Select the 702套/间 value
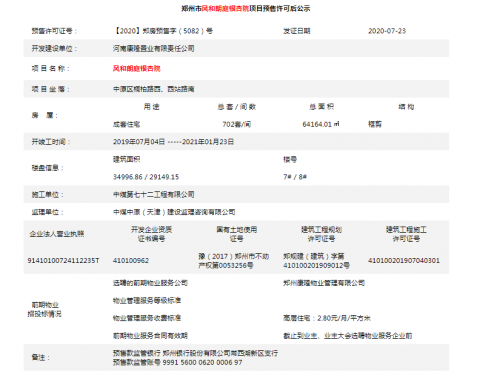Screen dimensions: 477x375 tap(237, 124)
